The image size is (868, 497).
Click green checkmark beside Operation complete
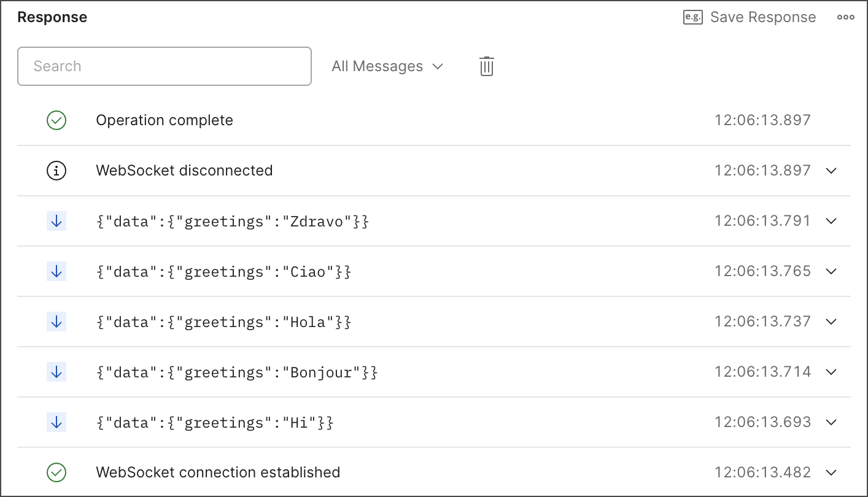point(56,120)
